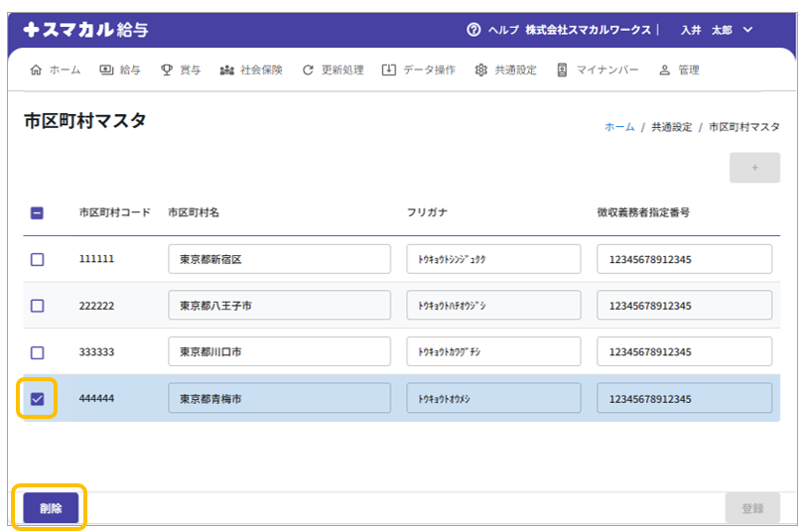Uncheck the box for row 444444
This screenshot has width=805, height=532.
pos(37,398)
